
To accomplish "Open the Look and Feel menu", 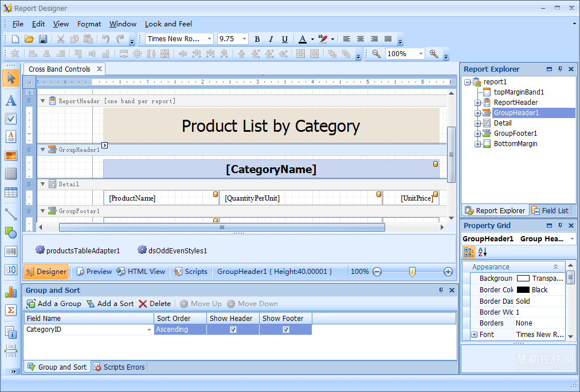I will [x=168, y=24].
